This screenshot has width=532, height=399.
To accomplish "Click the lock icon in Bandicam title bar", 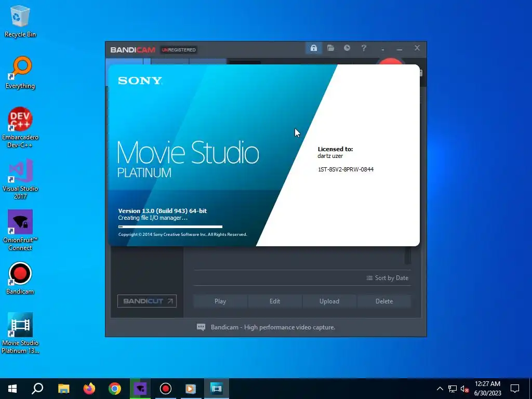I will click(x=313, y=48).
